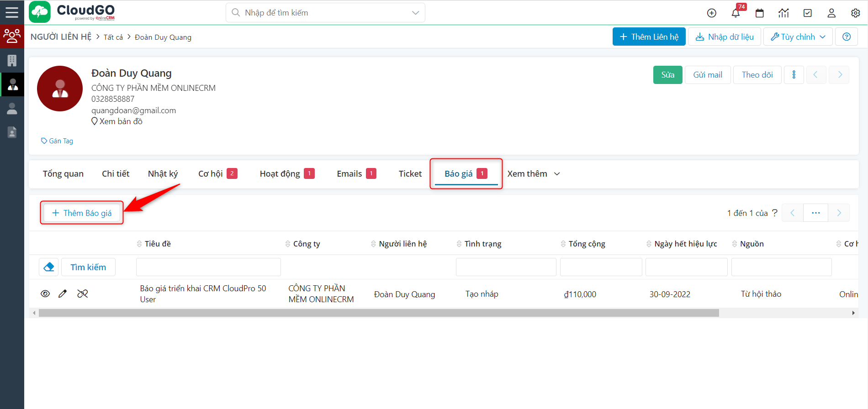The width and height of the screenshot is (868, 409).
Task: Expand the Xem thêm dropdown
Action: click(x=533, y=174)
